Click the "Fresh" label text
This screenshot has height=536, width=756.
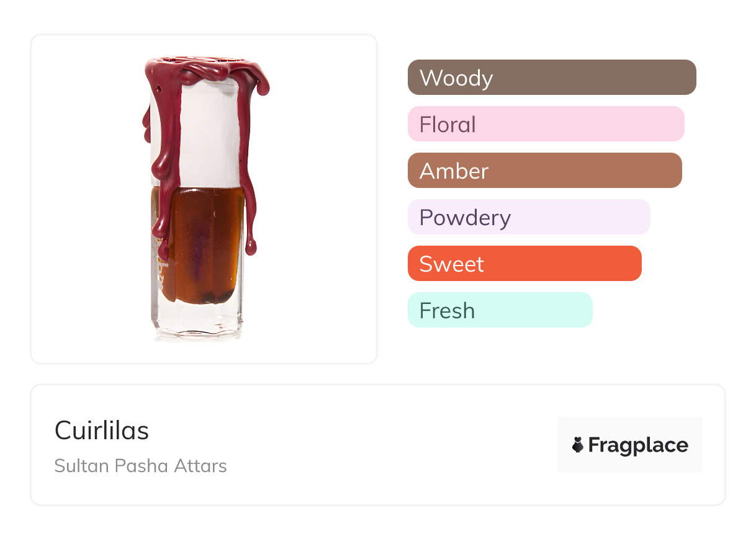[x=447, y=311]
